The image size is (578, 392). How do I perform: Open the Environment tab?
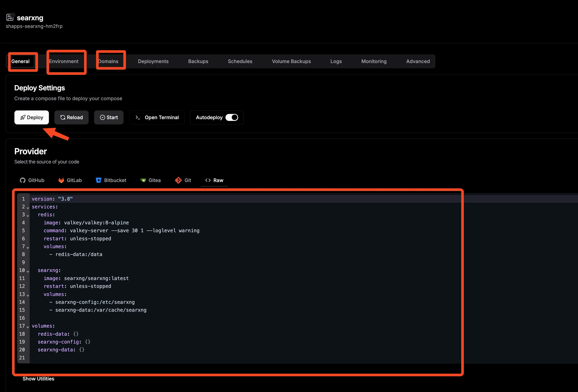point(64,61)
